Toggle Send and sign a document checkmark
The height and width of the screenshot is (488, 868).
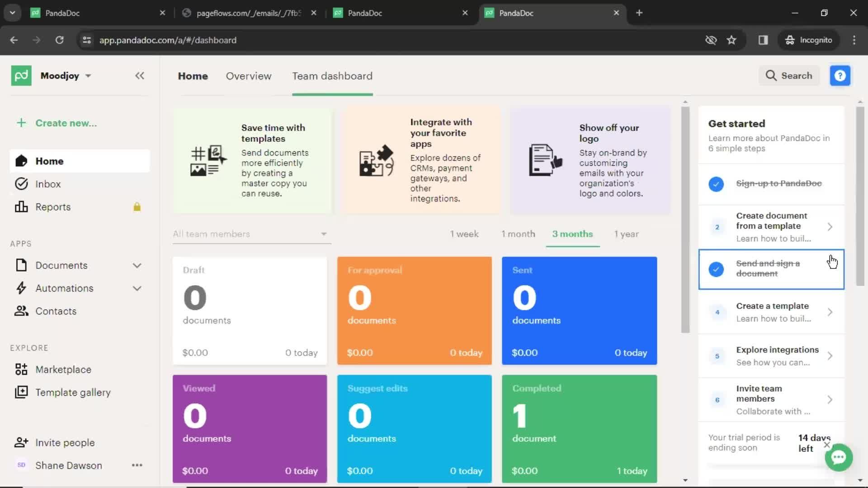click(716, 269)
